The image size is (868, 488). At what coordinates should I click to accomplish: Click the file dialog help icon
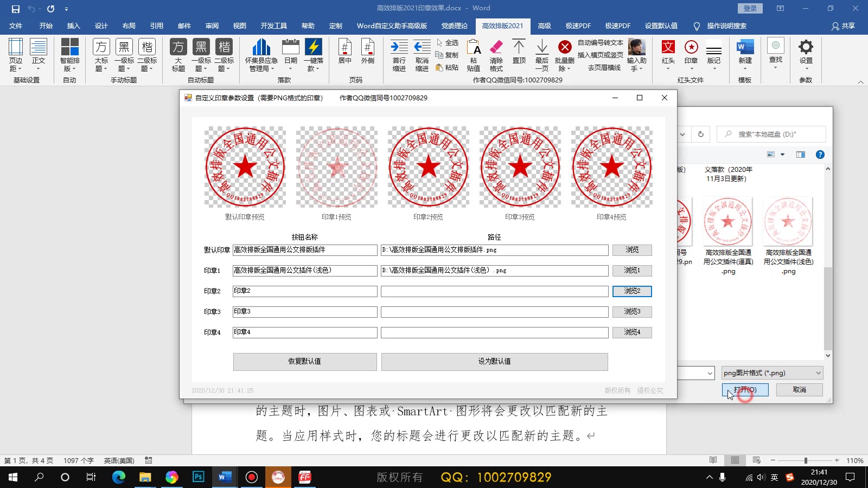pos(820,155)
